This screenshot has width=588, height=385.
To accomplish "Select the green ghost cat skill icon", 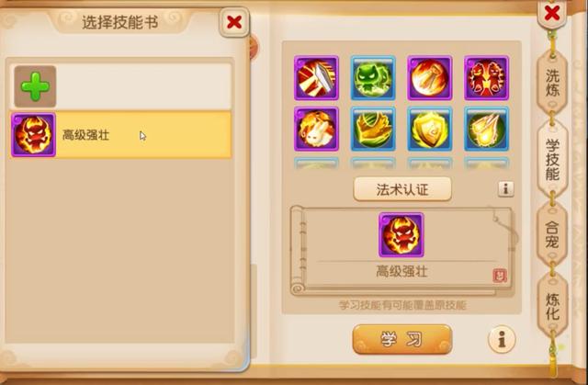I will 373,78.
